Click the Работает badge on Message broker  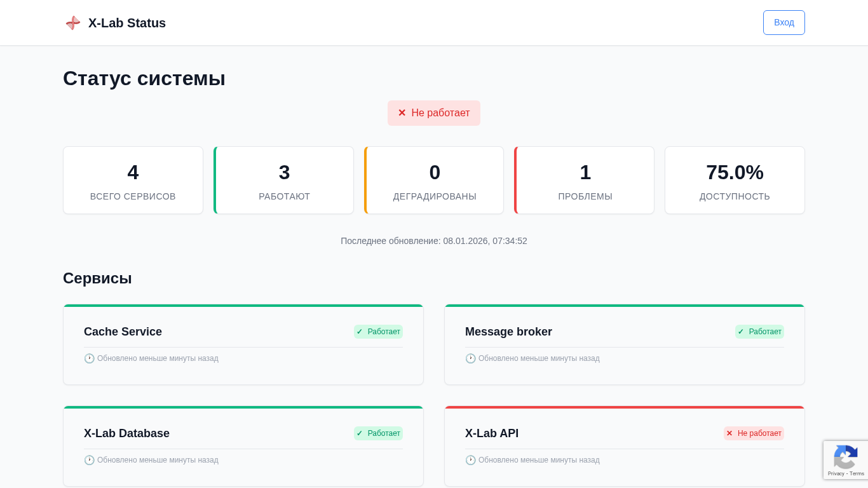tap(759, 332)
